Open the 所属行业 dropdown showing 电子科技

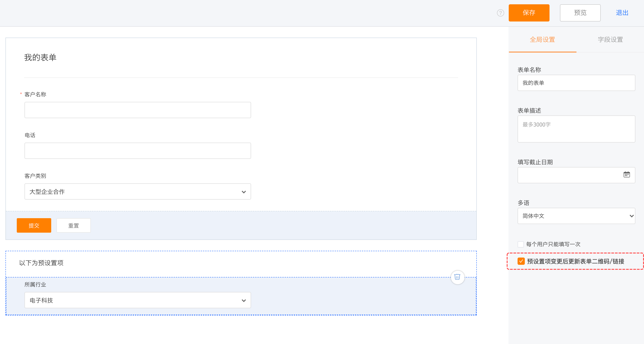pyautogui.click(x=138, y=300)
